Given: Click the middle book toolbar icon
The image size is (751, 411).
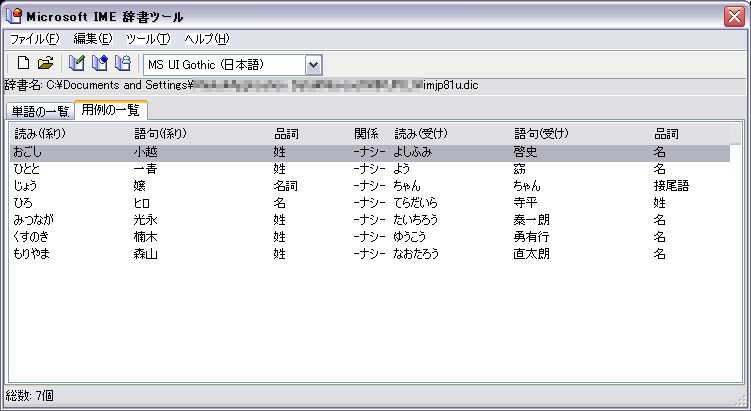Looking at the screenshot, I should [x=100, y=64].
